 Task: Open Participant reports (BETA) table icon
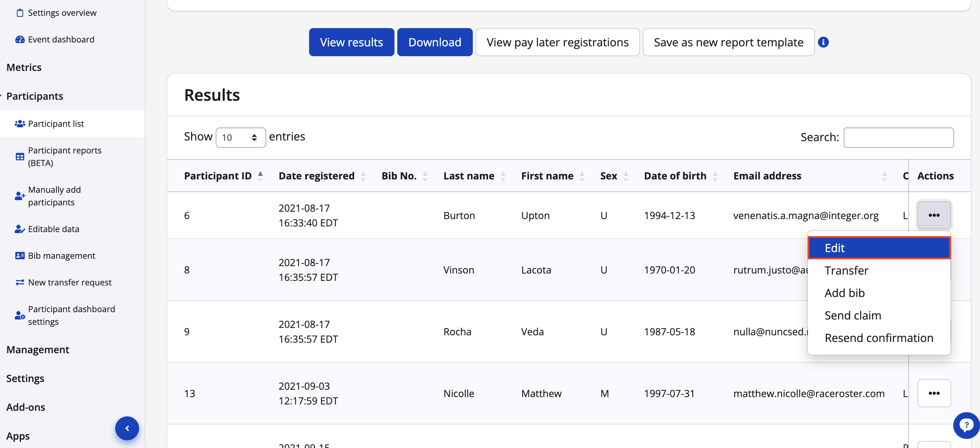(20, 157)
